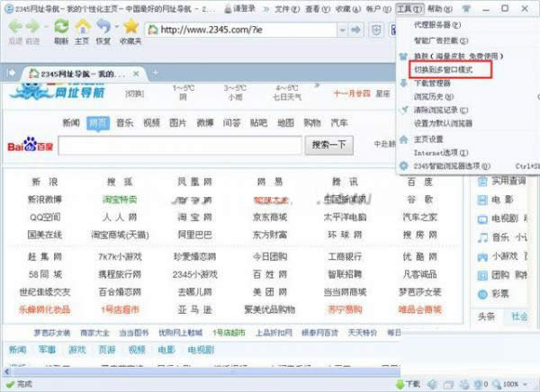Select the 头条 tab in the right panel

click(x=486, y=316)
